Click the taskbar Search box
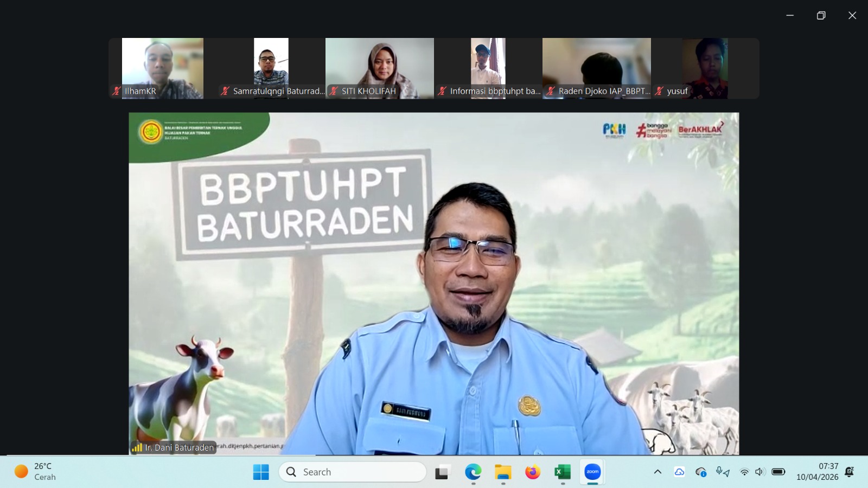 click(353, 472)
